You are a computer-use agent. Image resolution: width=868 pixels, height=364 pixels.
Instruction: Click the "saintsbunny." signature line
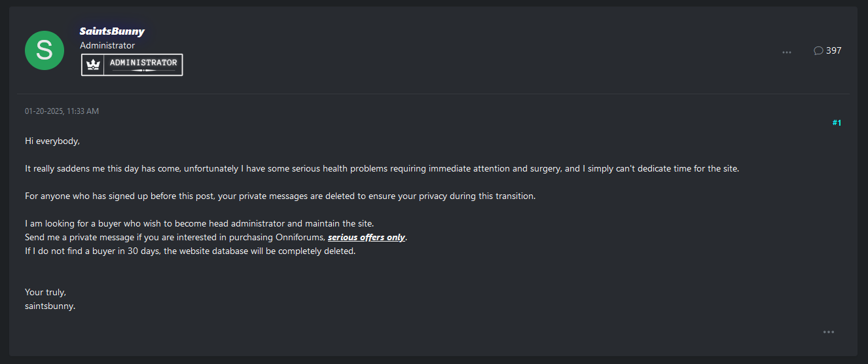(50, 305)
